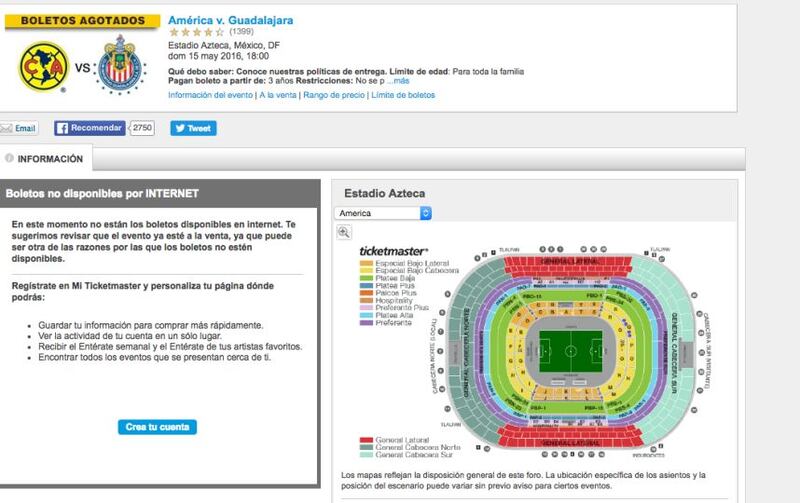800x503 pixels.
Task: Open 'Información del evento' link
Action: 210,95
